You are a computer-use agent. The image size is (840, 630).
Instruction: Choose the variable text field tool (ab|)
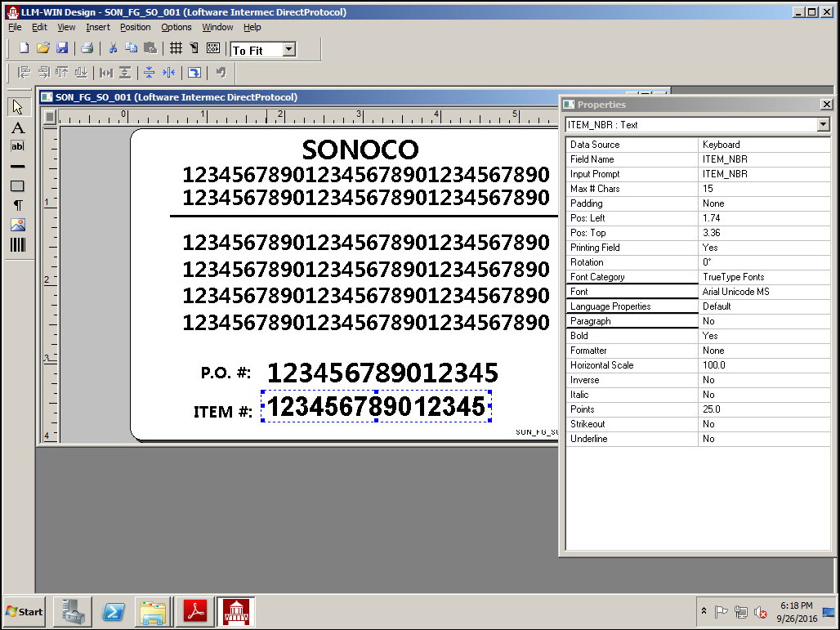18,146
